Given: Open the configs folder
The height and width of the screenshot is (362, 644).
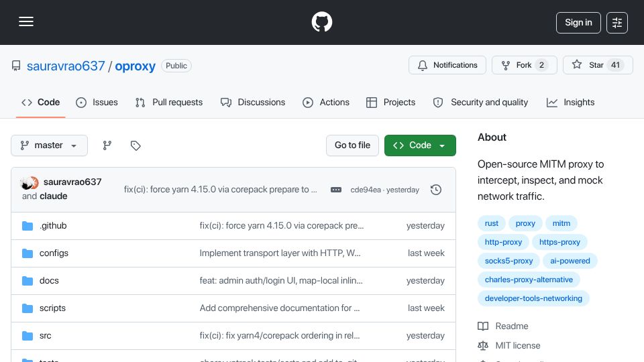Looking at the screenshot, I should [54, 253].
